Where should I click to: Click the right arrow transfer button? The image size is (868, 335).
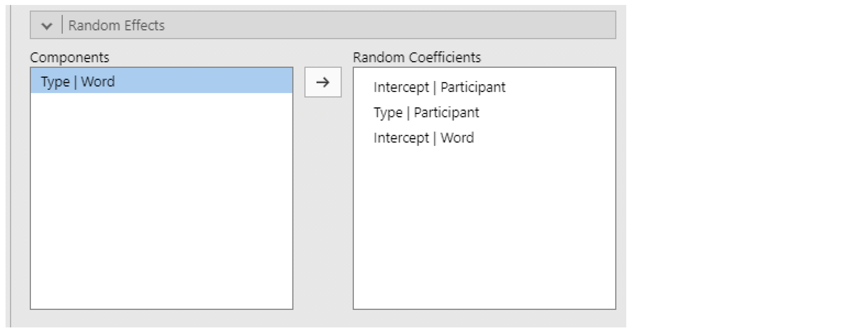coord(323,82)
